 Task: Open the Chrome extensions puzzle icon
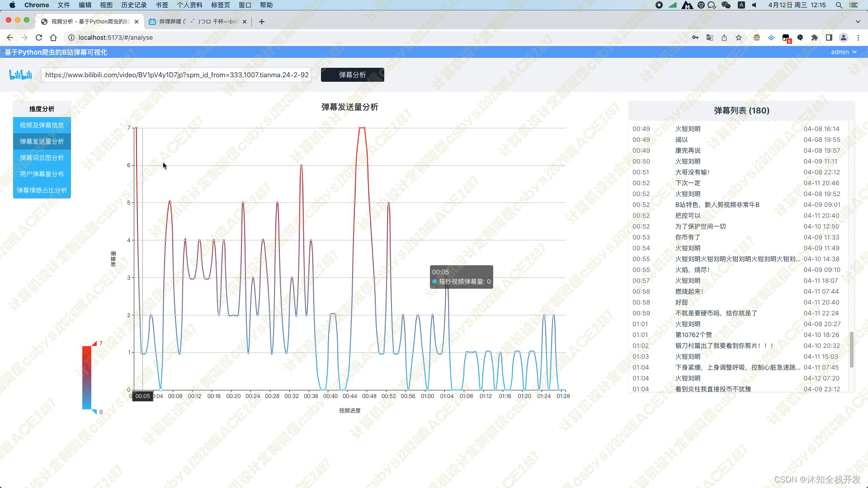[x=815, y=38]
